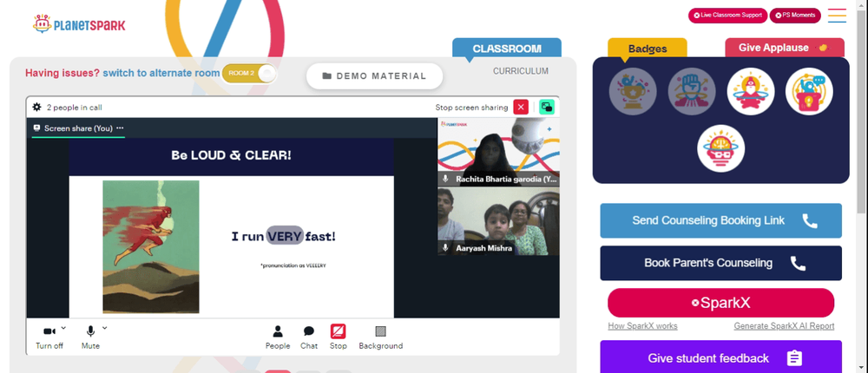The image size is (868, 373).
Task: Award the brain with glasses badge
Action: (x=720, y=148)
